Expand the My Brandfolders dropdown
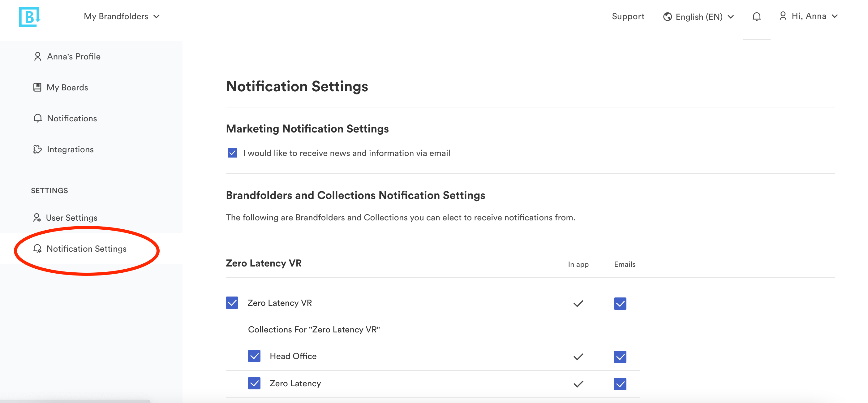The width and height of the screenshot is (868, 403). 122,16
